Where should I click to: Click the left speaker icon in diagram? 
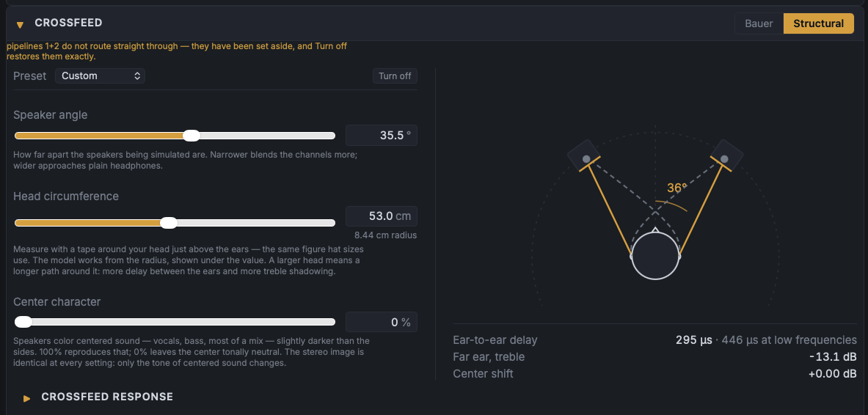pos(585,155)
